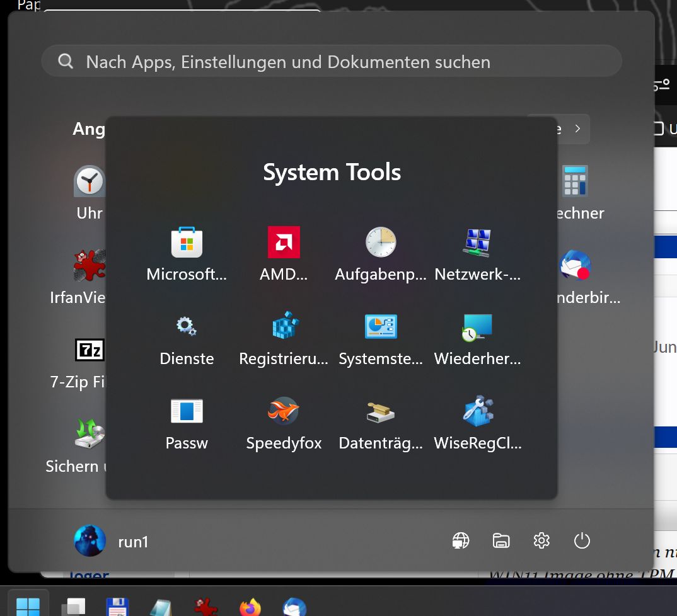Open Sichern backup app icon
677x616 pixels.
90,433
